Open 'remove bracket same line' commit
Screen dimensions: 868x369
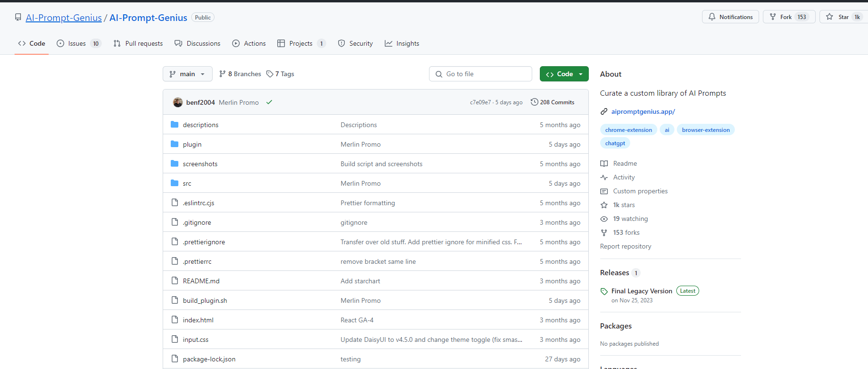pos(378,261)
